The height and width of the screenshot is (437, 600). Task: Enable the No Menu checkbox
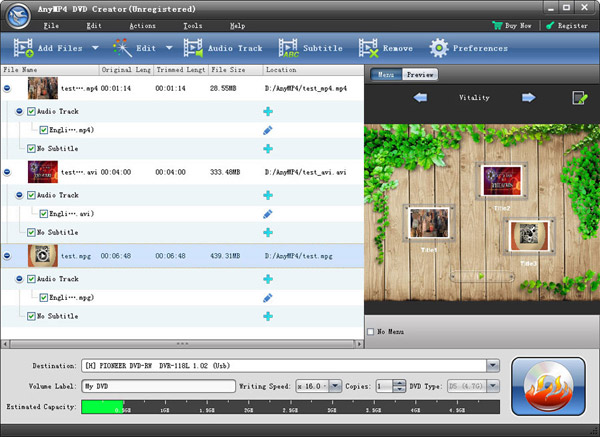[x=371, y=331]
